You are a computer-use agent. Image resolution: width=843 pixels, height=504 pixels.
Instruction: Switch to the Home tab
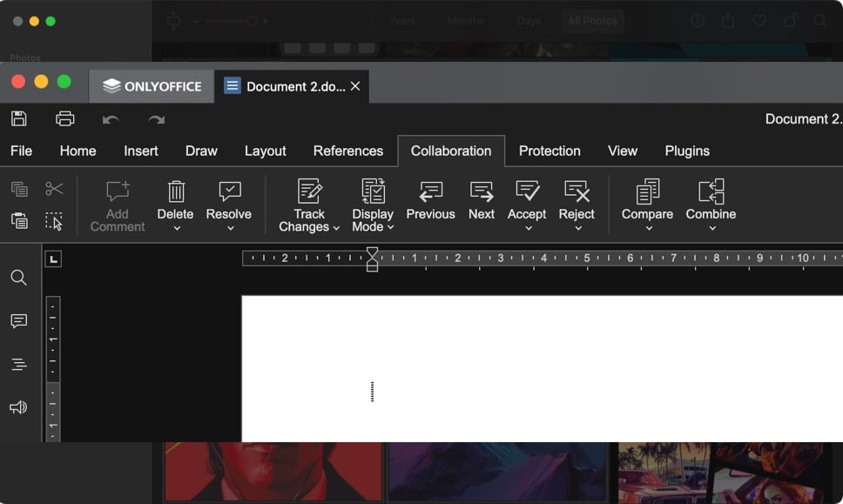click(78, 151)
